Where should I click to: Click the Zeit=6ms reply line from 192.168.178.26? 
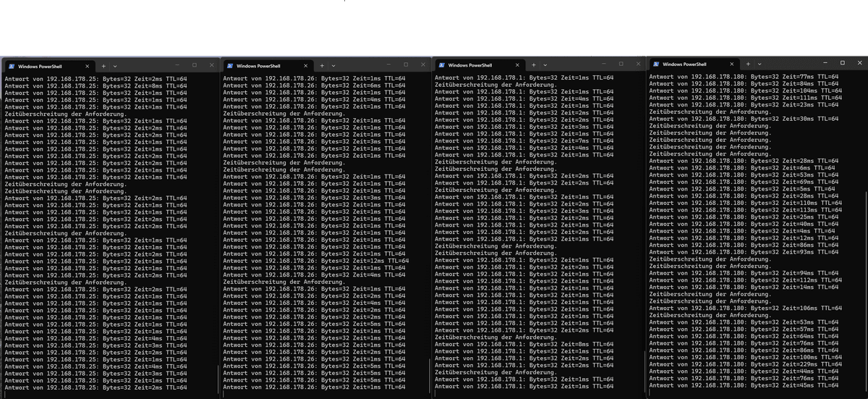(x=314, y=85)
